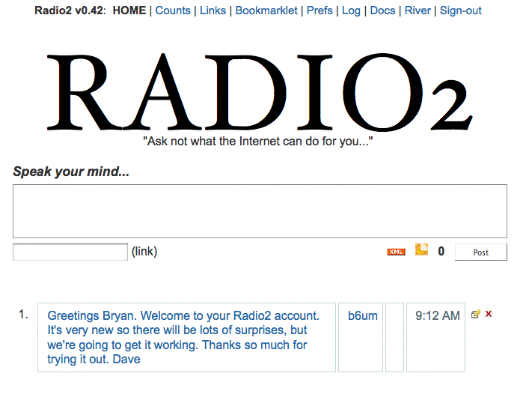The height and width of the screenshot is (394, 532).
Task: Click the Greetings Bryan post text
Action: click(x=183, y=337)
